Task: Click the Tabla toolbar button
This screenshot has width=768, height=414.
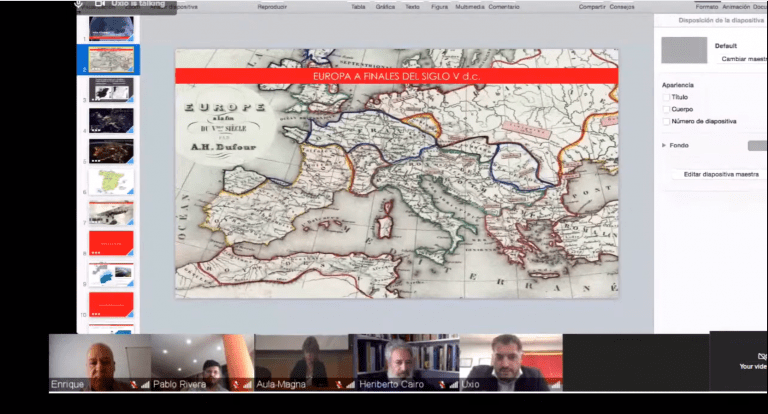Action: click(x=358, y=7)
